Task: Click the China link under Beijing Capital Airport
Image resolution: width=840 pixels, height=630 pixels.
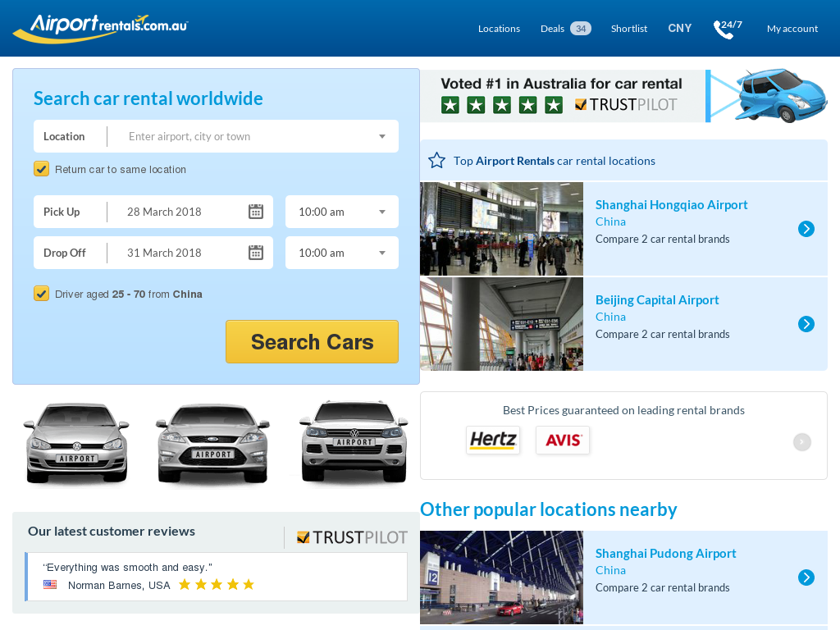Action: point(610,317)
